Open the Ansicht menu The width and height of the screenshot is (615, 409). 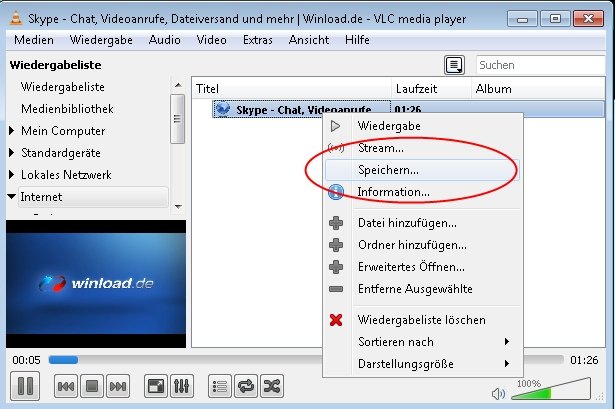click(309, 40)
